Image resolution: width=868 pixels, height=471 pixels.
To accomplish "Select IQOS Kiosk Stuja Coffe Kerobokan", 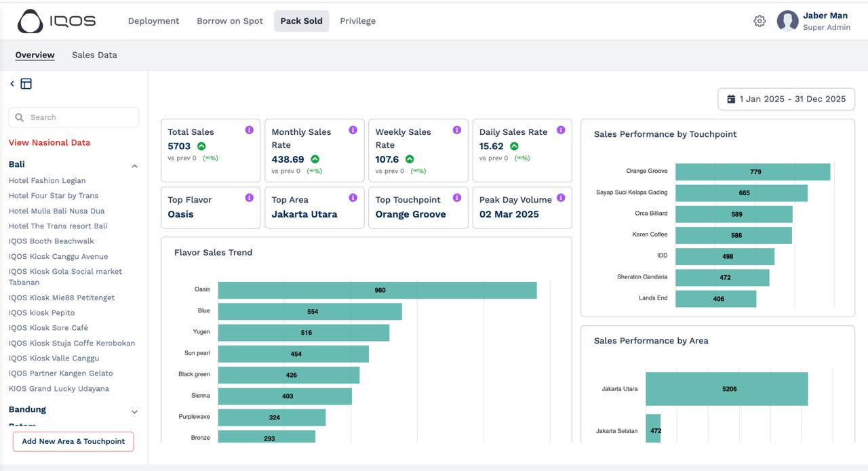I will pos(72,343).
